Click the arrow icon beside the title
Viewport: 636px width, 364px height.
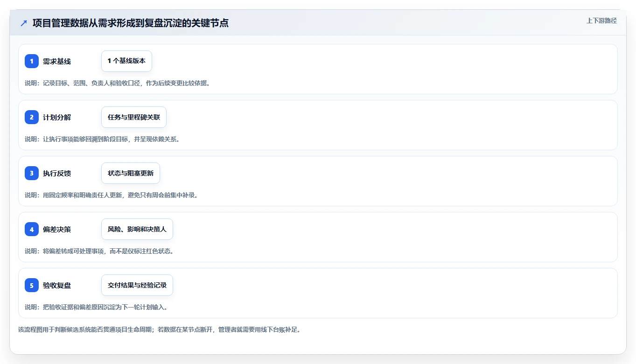(24, 23)
